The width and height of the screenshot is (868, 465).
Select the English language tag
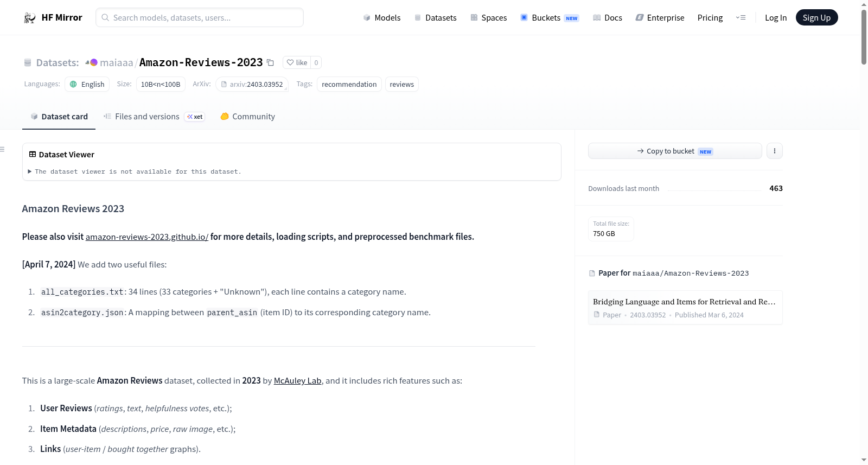click(87, 84)
